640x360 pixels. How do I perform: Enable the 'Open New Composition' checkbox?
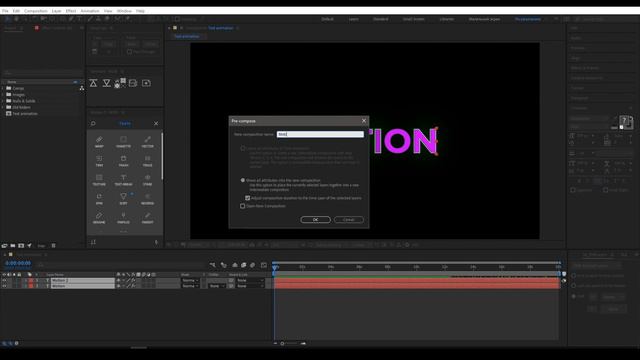click(242, 206)
